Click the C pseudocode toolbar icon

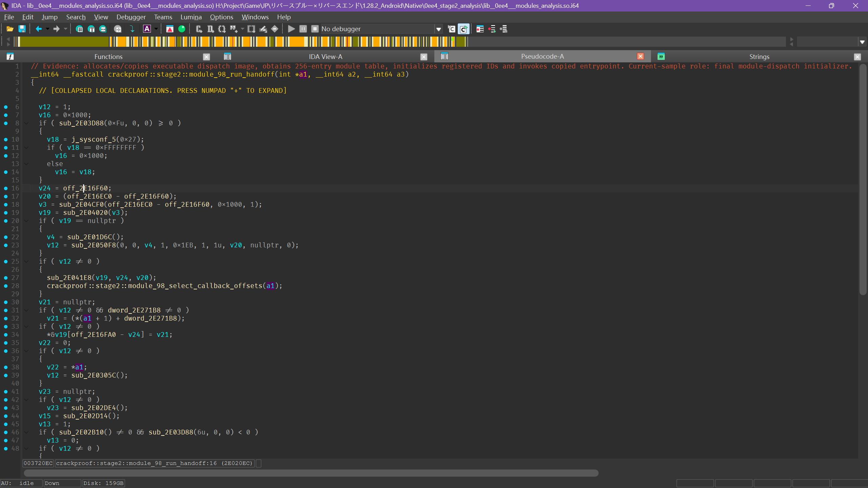click(452, 29)
